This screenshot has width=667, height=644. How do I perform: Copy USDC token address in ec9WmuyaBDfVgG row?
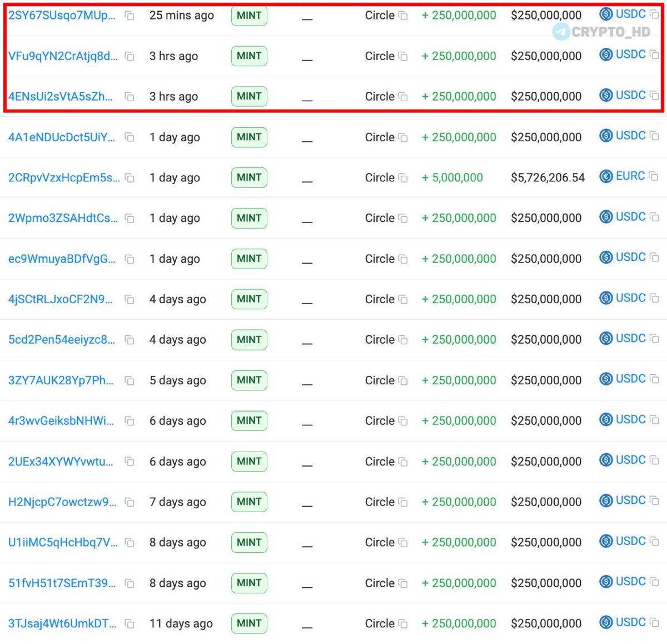click(654, 258)
